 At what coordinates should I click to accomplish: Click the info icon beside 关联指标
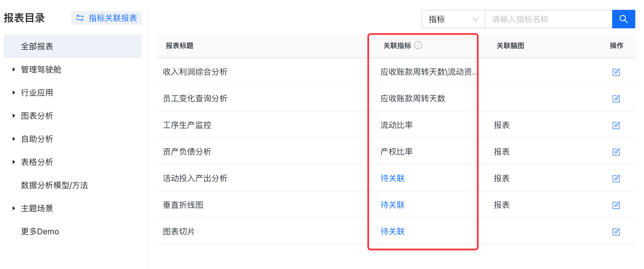click(x=418, y=45)
